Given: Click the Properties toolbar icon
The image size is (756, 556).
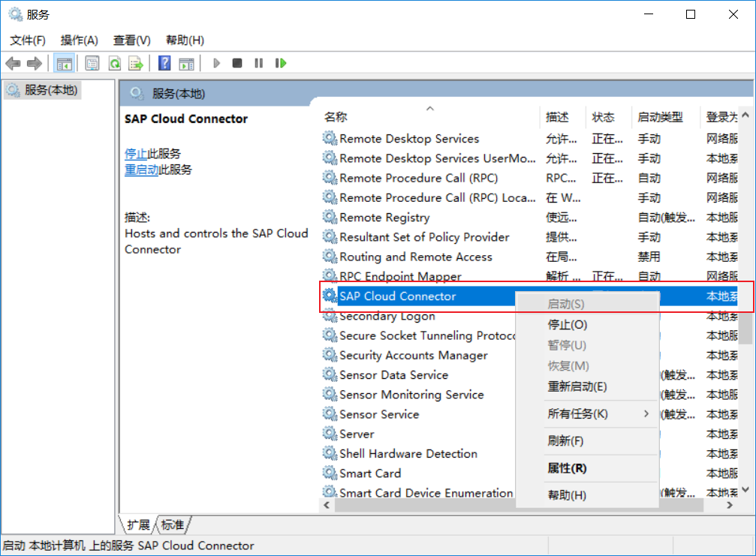Looking at the screenshot, I should pyautogui.click(x=92, y=63).
